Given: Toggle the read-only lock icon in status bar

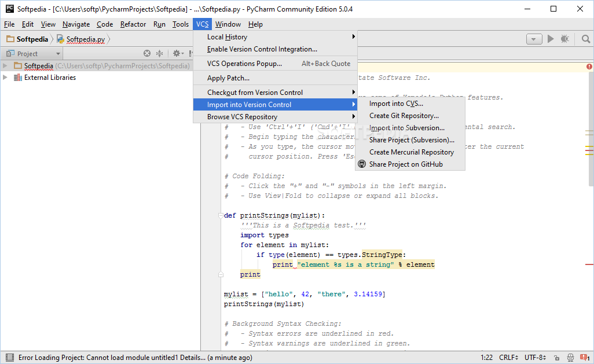Looking at the screenshot, I should [x=556, y=358].
